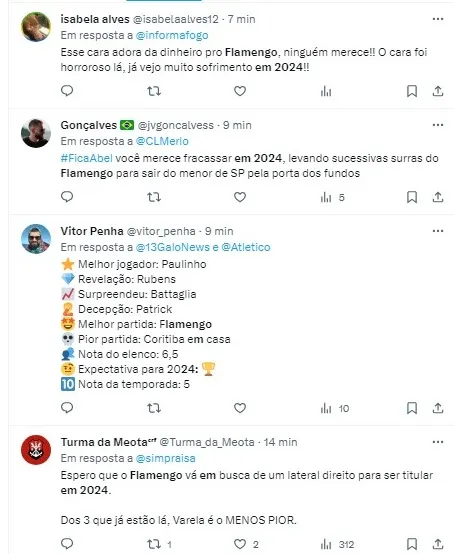This screenshot has height=554, width=454.
Task: View analytics showing 10 views
Action: pyautogui.click(x=335, y=408)
